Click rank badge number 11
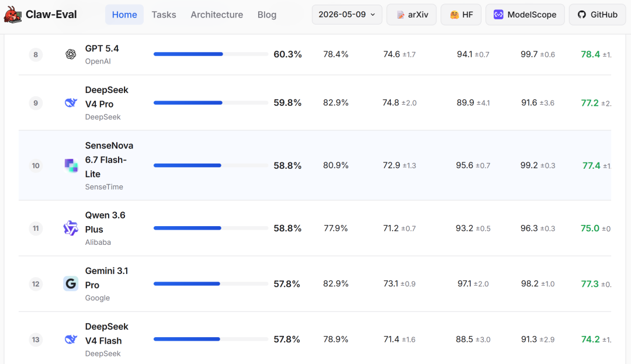This screenshot has width=631, height=364. pos(36,228)
